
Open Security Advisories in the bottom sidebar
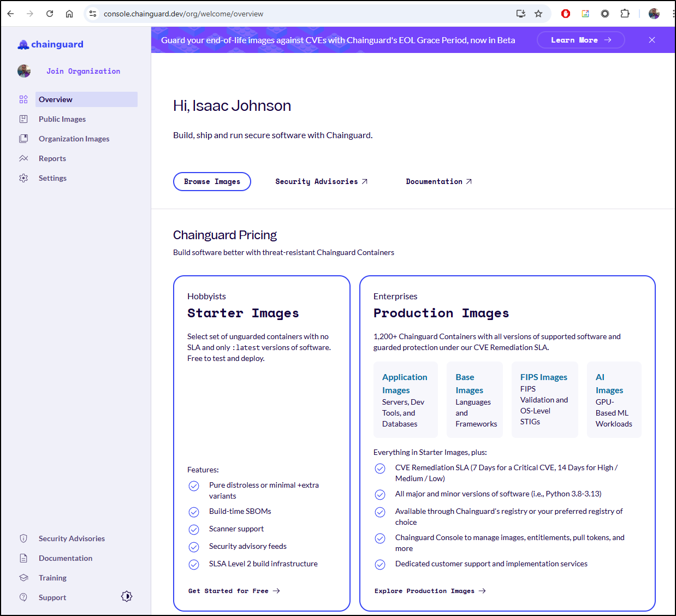click(72, 538)
